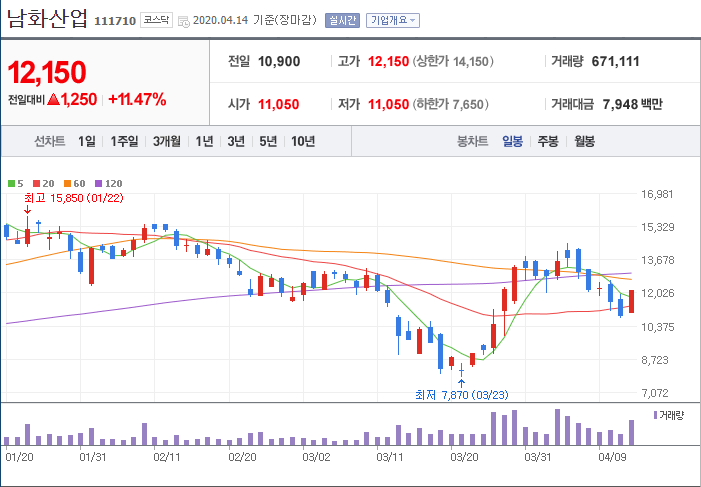Click the 실시간 real-time button
Viewport: 701px width, 487px height.
[342, 21]
